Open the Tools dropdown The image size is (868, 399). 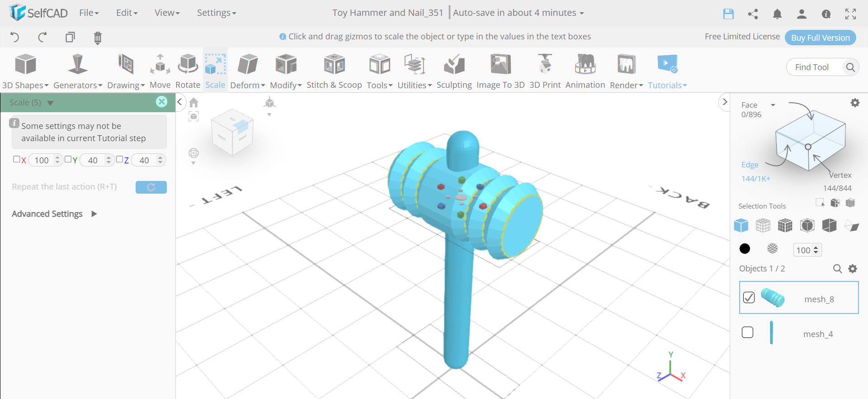coord(379,71)
